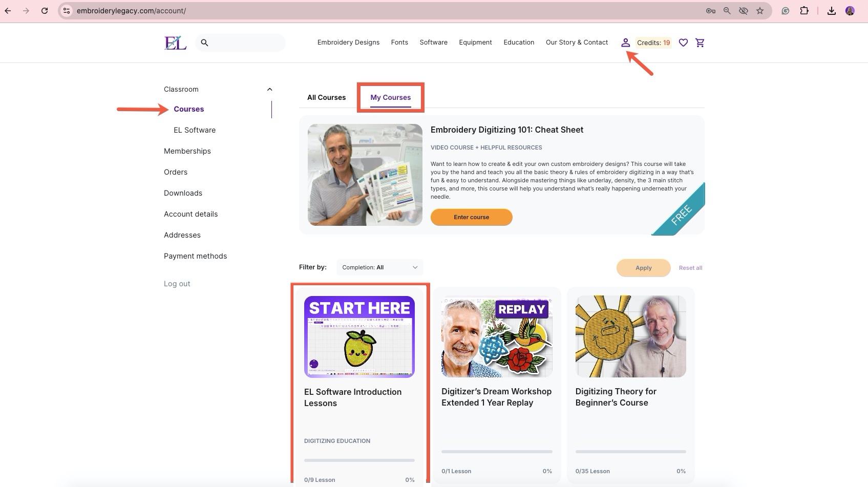868x487 pixels.
Task: Open the Fonts menu
Action: [399, 43]
